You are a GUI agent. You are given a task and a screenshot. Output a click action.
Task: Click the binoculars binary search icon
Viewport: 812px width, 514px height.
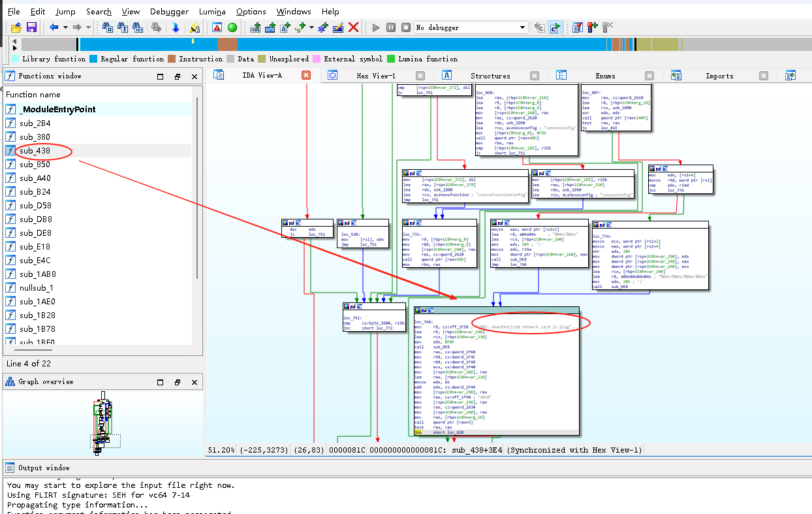click(x=138, y=27)
